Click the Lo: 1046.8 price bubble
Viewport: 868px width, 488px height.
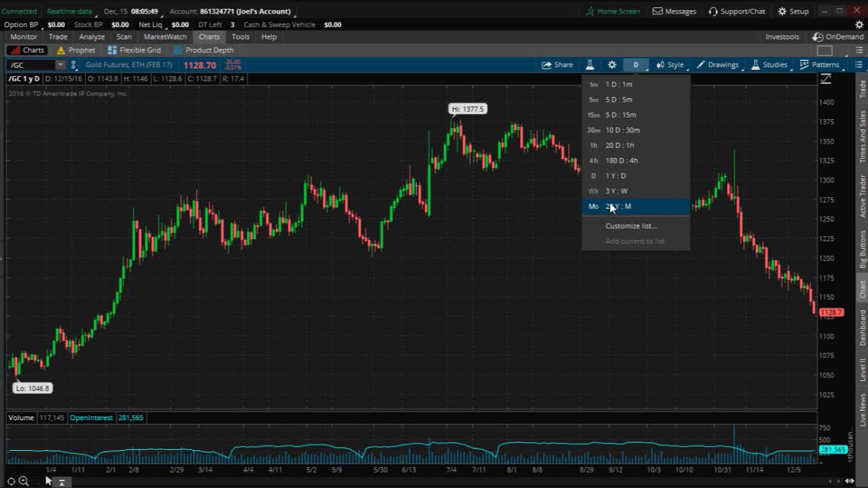click(x=33, y=388)
